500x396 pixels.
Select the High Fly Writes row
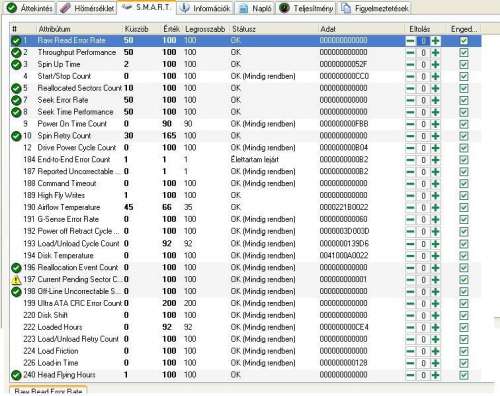point(246,195)
